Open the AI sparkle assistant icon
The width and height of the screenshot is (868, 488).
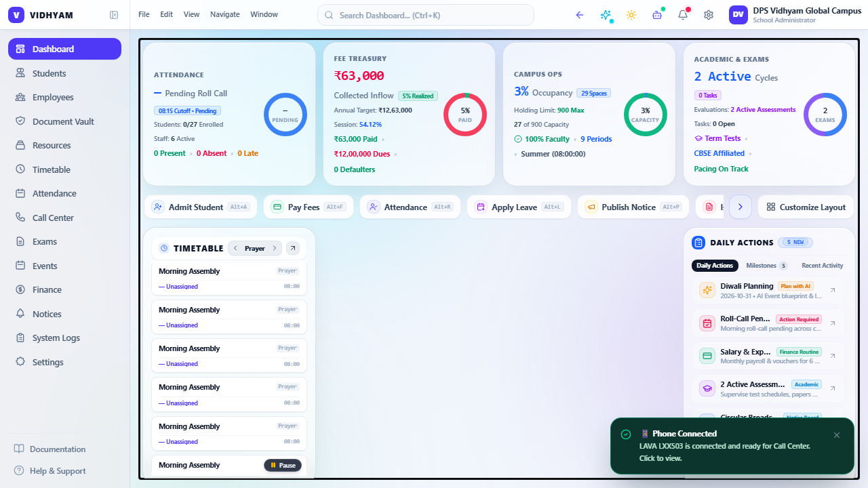click(x=606, y=15)
